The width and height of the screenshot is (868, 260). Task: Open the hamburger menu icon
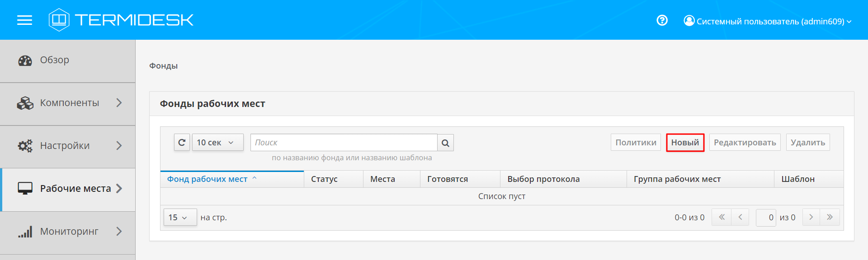[x=24, y=20]
